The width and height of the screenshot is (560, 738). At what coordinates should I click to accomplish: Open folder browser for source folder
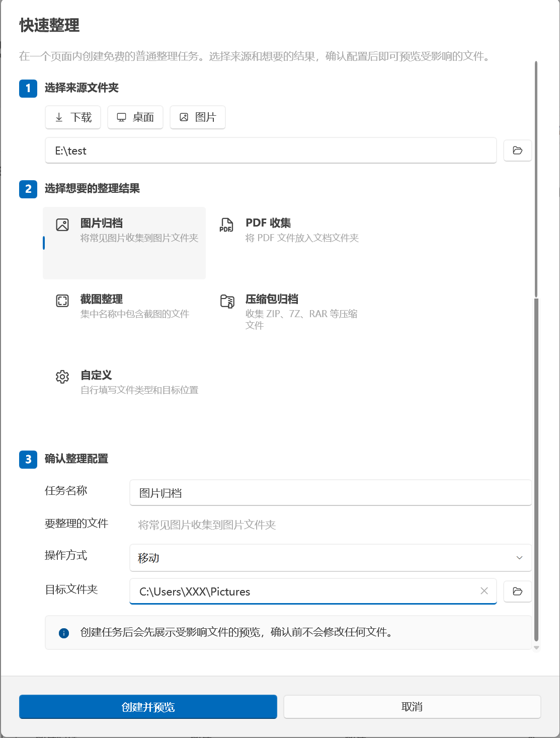click(518, 151)
